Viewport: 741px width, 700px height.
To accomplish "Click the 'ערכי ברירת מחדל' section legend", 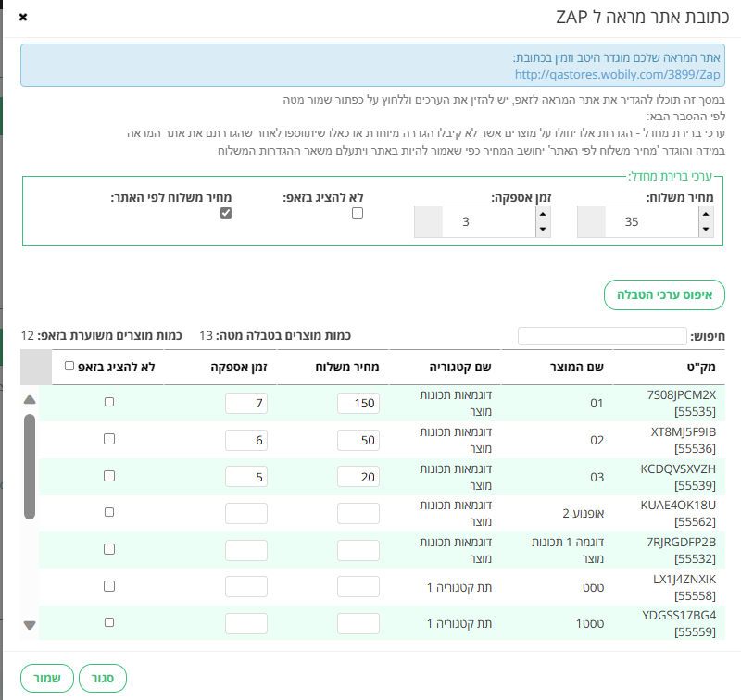I will (670, 176).
